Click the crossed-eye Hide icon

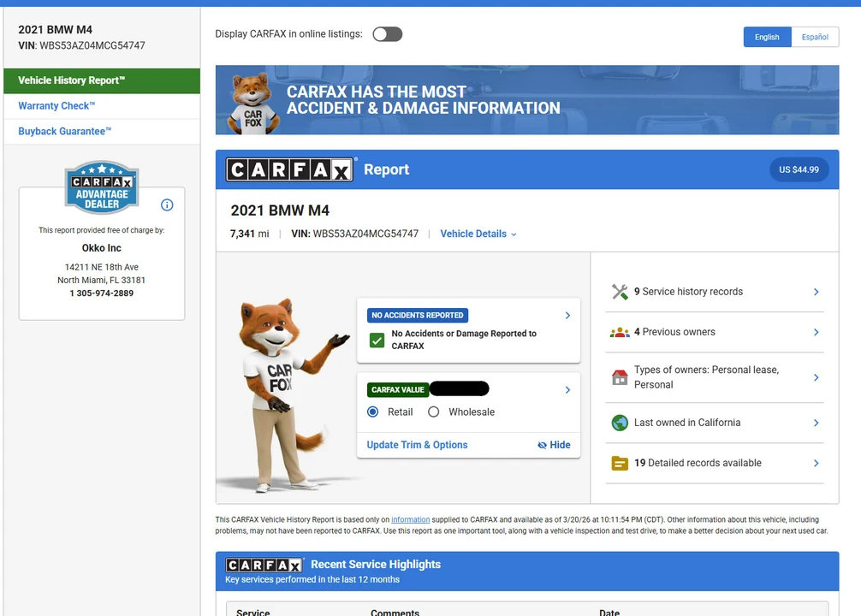pyautogui.click(x=542, y=445)
